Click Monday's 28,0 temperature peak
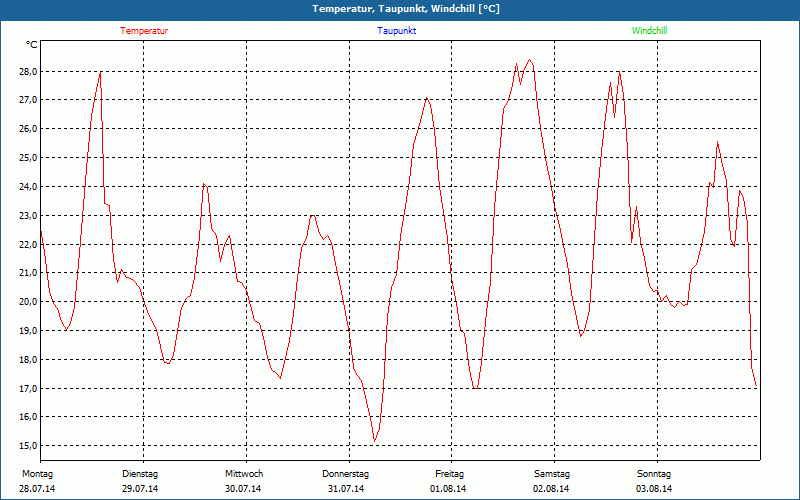The image size is (800, 500). click(x=100, y=72)
